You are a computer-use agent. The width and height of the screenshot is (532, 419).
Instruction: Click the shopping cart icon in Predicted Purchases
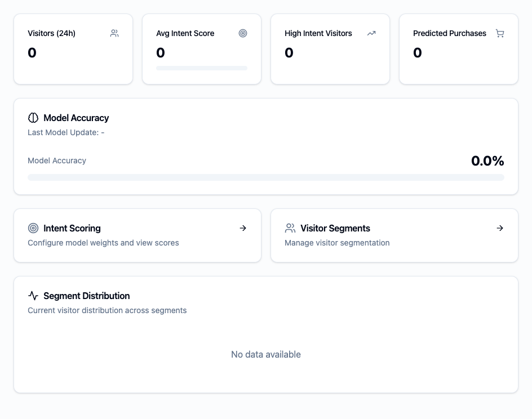(500, 33)
